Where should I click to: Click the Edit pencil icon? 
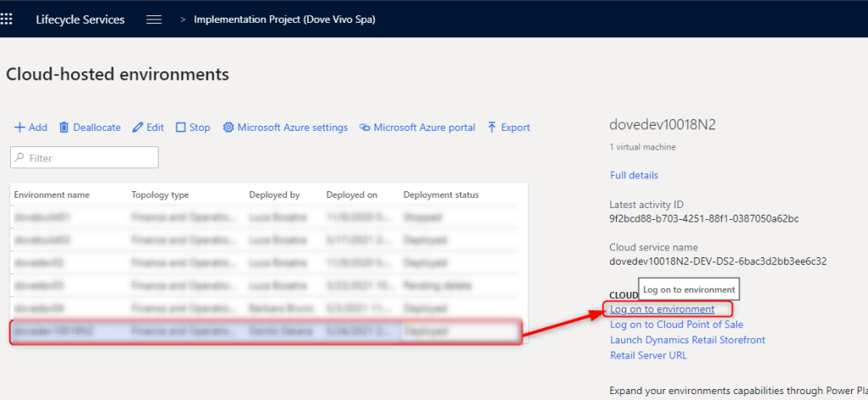pyautogui.click(x=138, y=127)
